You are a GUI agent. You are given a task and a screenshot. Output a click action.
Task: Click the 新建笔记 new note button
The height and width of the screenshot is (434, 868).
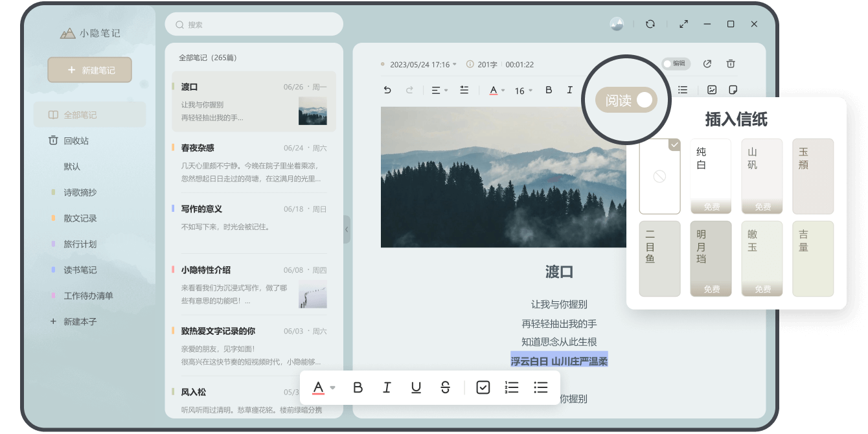click(x=90, y=69)
